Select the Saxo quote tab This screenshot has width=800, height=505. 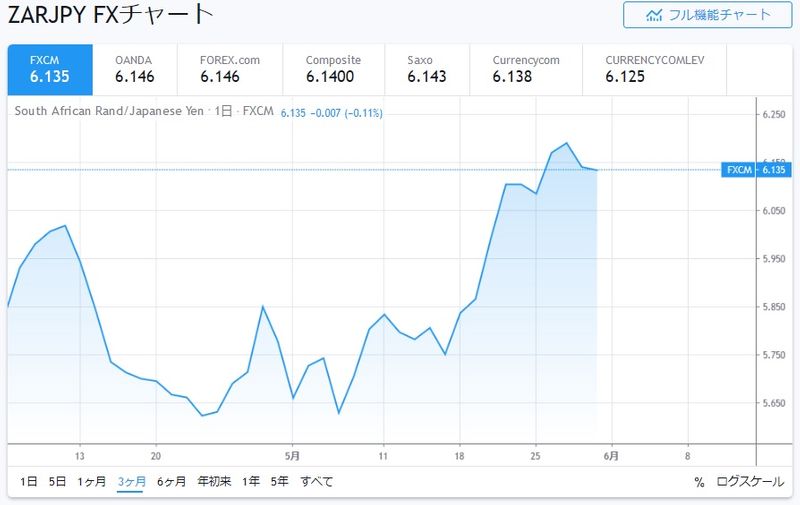tap(427, 68)
